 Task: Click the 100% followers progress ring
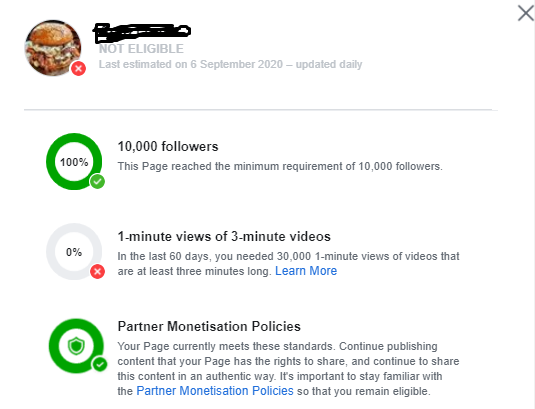click(x=74, y=162)
